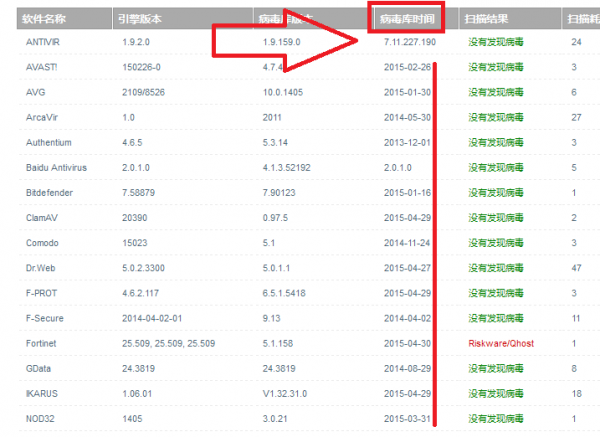Click engine version 150226-0
The width and height of the screenshot is (600, 437).
click(x=141, y=67)
